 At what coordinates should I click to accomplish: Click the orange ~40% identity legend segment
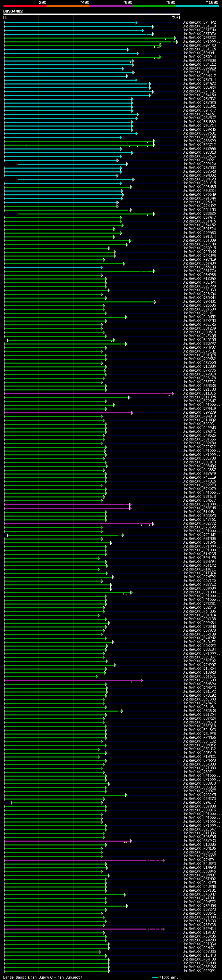68,6
